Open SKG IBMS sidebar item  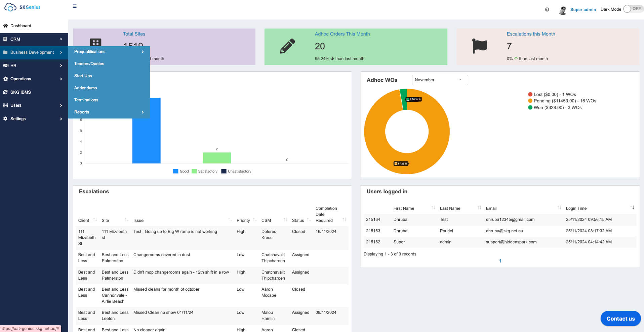tap(34, 92)
